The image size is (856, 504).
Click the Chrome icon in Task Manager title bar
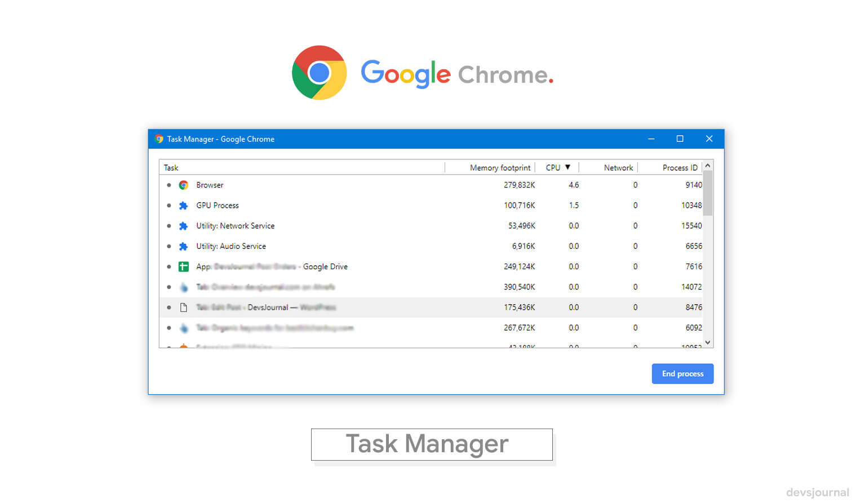tap(159, 139)
